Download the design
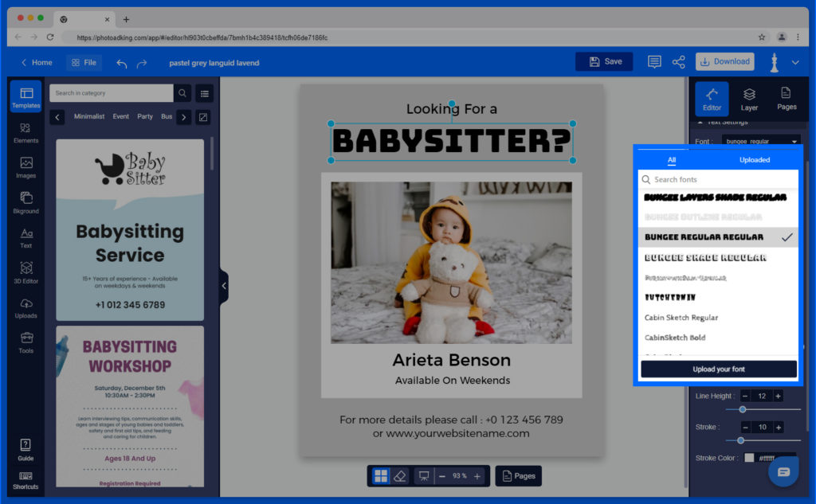The width and height of the screenshot is (816, 504). 725,62
